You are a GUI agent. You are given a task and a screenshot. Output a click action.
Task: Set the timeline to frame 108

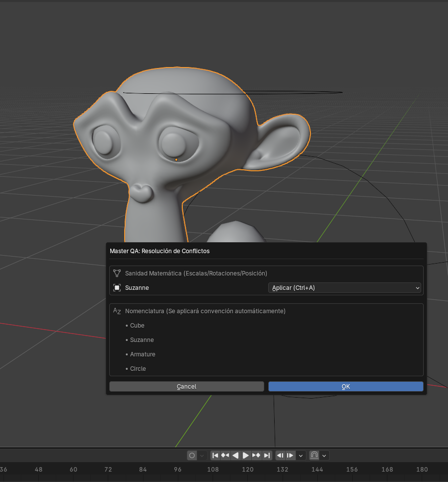pos(213,470)
